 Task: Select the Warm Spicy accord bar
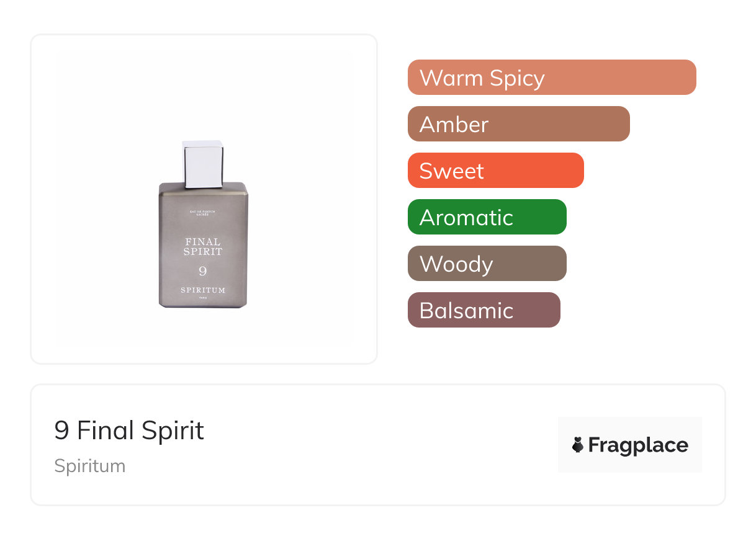pyautogui.click(x=551, y=78)
